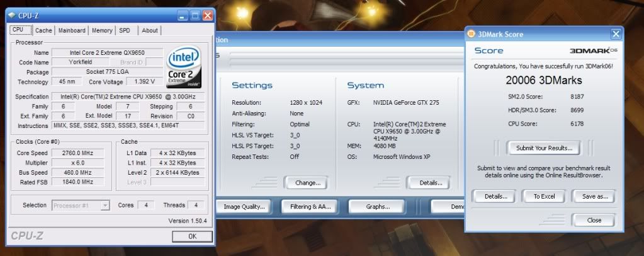
Task: Click the Multiplier value x 6.0
Action: 77,163
